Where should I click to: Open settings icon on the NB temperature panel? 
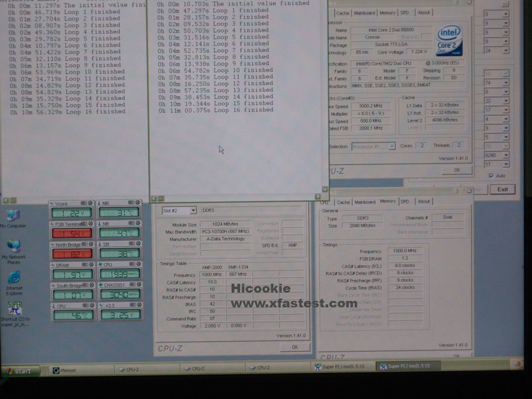pyautogui.click(x=132, y=223)
